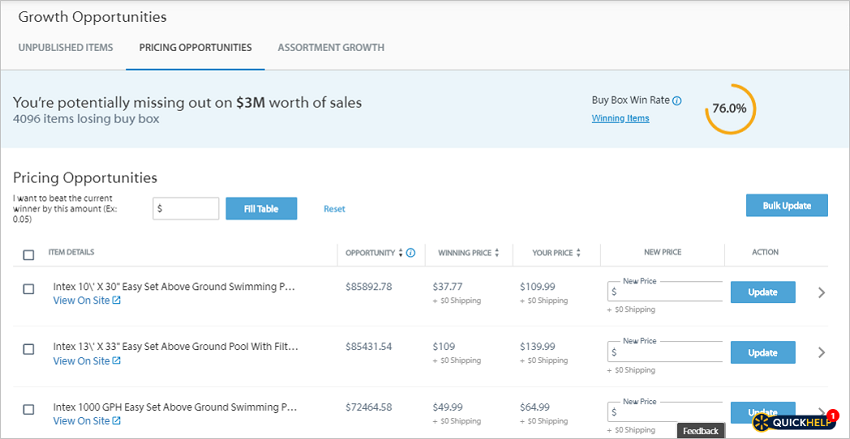
Task: Check the Intex 1000 GPH row checkbox
Action: (x=29, y=410)
